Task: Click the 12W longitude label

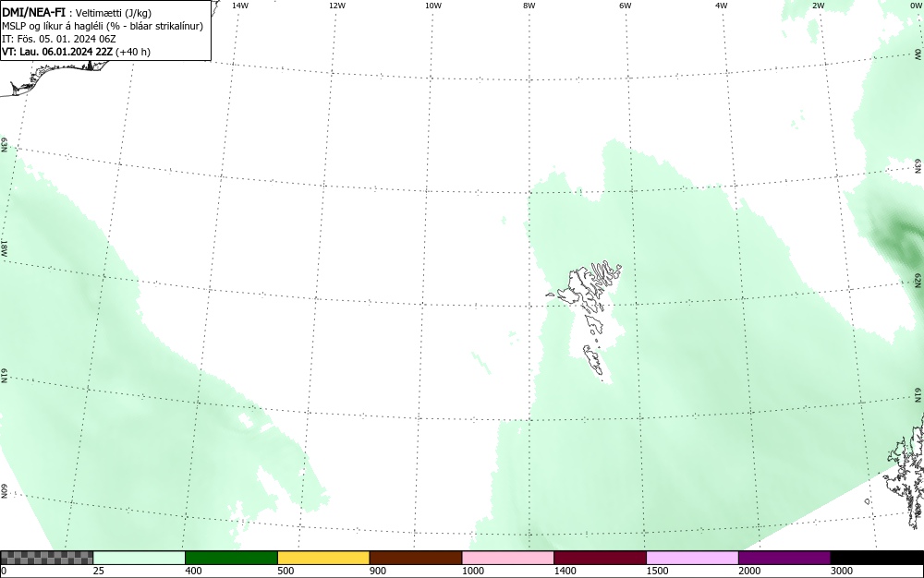Action: coord(337,6)
